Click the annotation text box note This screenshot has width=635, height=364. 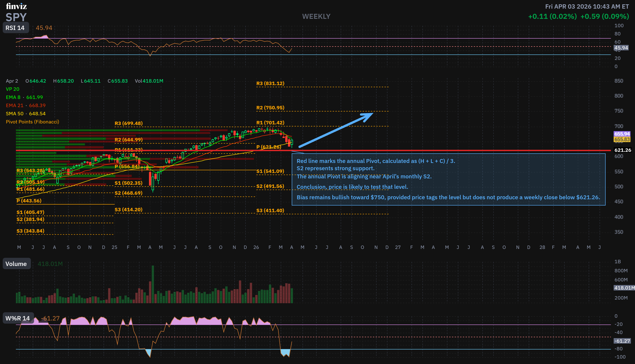click(x=448, y=179)
